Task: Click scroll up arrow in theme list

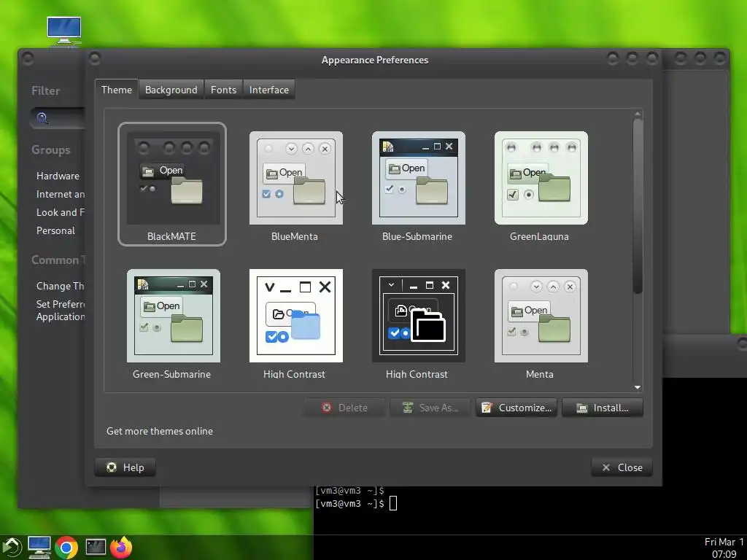Action: click(x=638, y=114)
